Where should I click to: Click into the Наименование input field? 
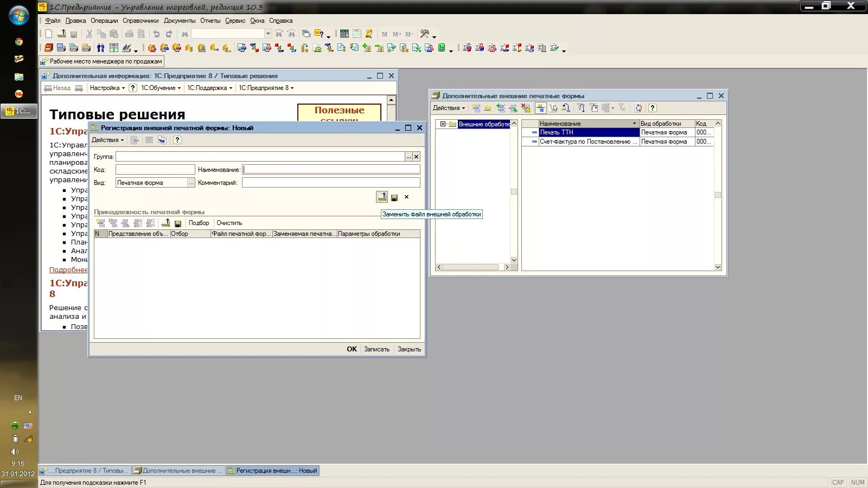[331, 170]
